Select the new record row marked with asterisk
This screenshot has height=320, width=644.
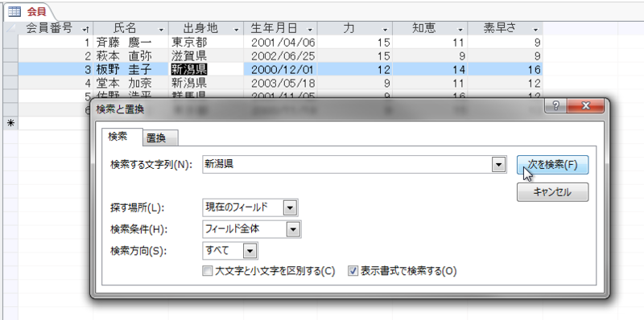click(x=10, y=123)
